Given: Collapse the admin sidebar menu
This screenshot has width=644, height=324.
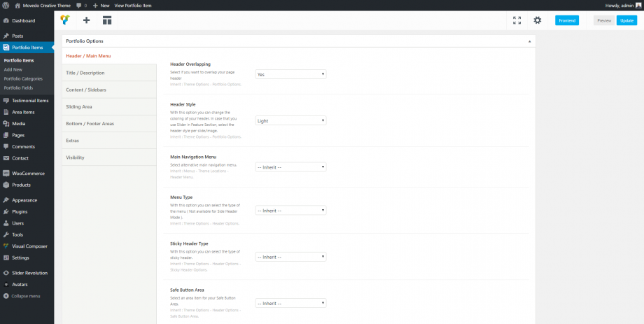Looking at the screenshot, I should click(x=24, y=296).
